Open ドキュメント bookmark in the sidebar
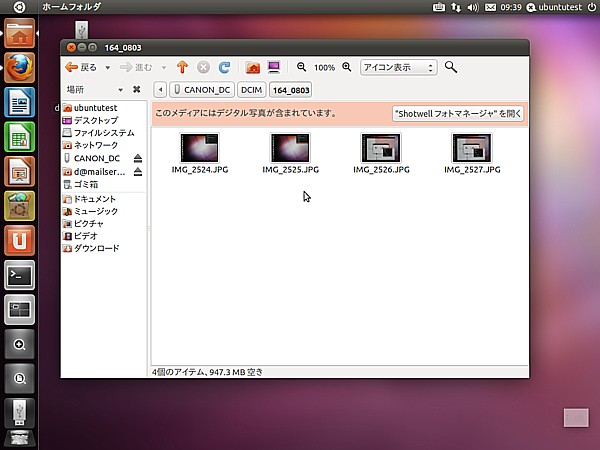 tap(104, 199)
